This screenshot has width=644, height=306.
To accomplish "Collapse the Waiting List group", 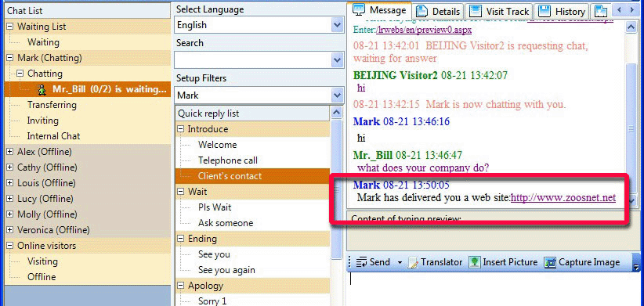I will 10,27.
